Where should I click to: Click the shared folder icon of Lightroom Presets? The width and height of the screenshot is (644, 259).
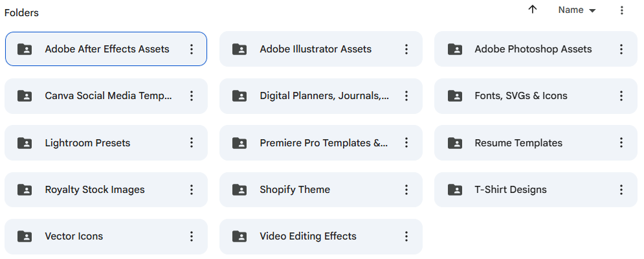tap(25, 142)
